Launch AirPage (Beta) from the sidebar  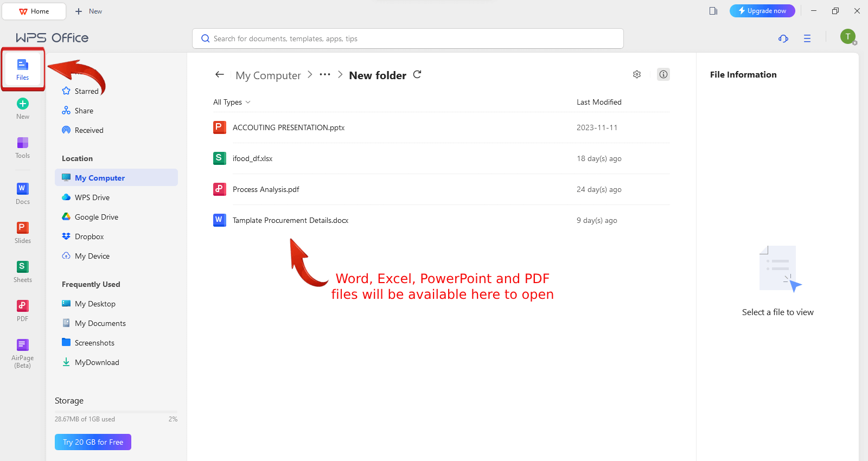coord(23,353)
